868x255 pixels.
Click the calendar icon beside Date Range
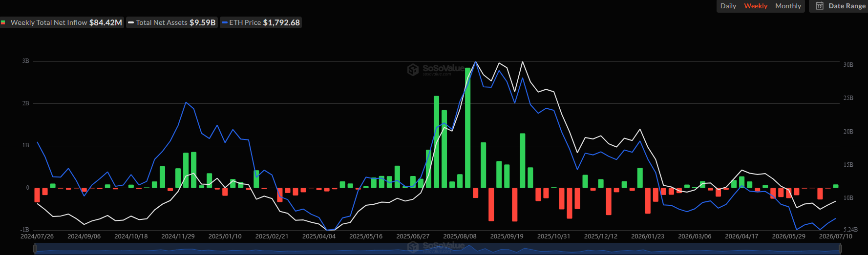click(x=820, y=6)
